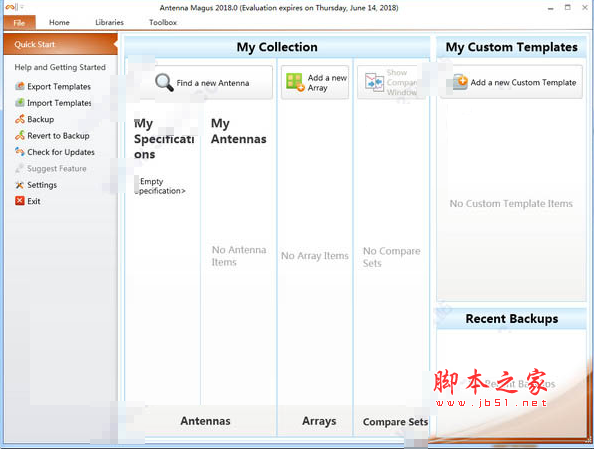
Task: Open the Libraries tab
Action: pos(109,22)
